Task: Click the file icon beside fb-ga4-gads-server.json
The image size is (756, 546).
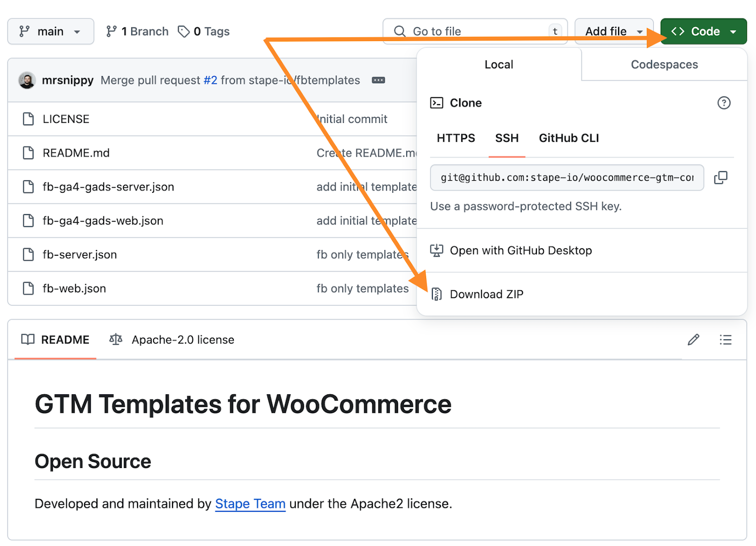Action: point(28,187)
